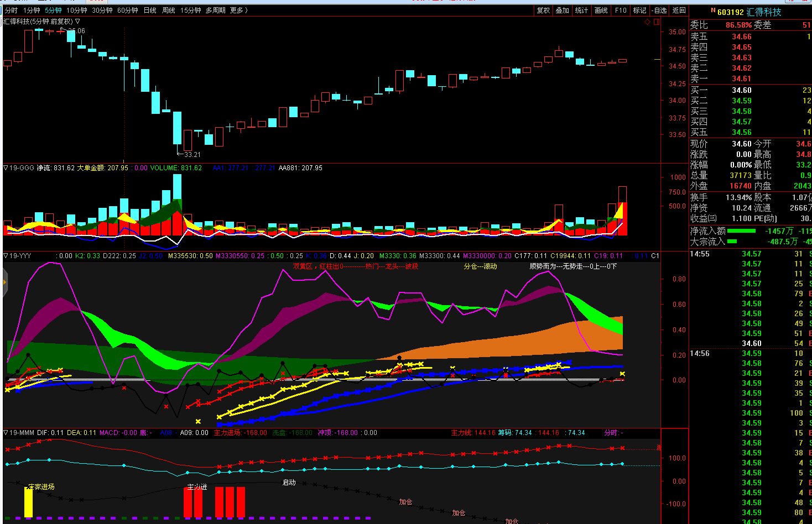Select the 卖一 34.61 order row
This screenshot has width=812, height=524.
click(x=751, y=79)
